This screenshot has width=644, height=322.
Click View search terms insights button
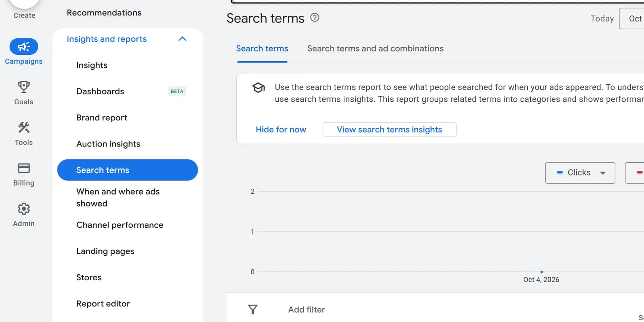[x=389, y=129]
